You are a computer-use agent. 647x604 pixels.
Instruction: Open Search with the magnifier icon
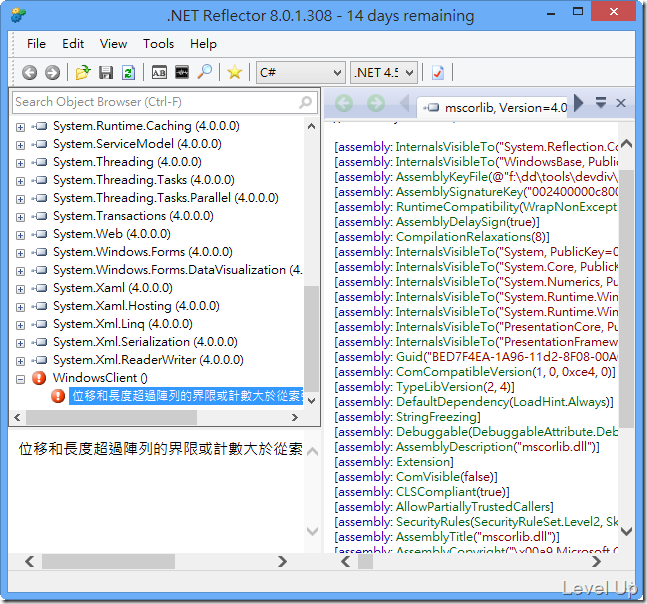204,72
